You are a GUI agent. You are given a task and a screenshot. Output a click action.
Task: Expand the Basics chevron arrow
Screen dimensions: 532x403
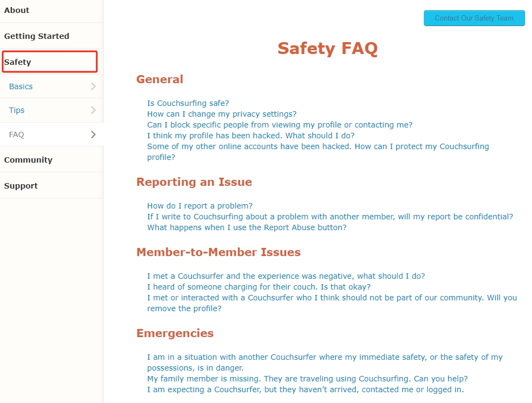tap(93, 86)
